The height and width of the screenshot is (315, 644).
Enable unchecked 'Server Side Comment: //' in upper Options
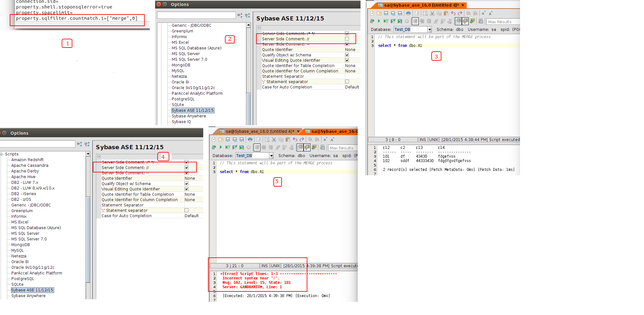(x=347, y=39)
